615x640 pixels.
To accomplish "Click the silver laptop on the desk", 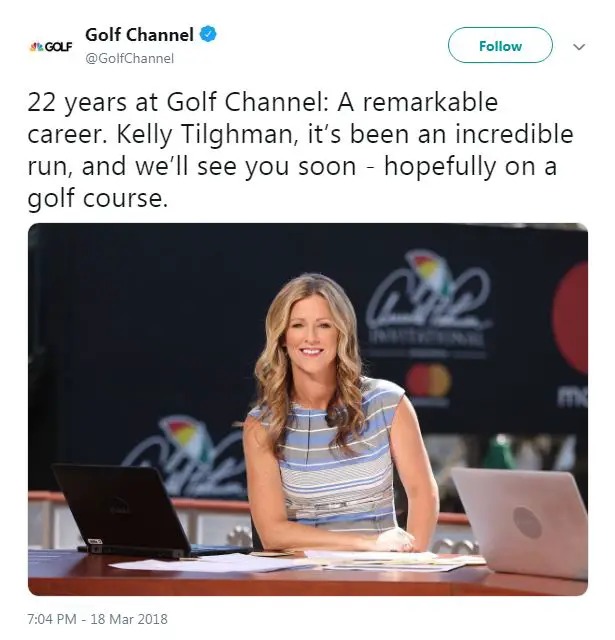I will click(x=520, y=522).
